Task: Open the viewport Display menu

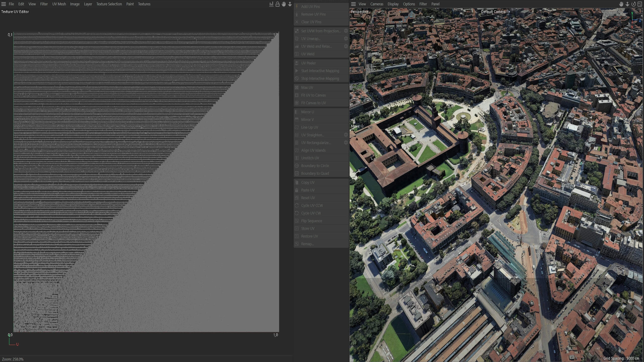Action: 393,4
